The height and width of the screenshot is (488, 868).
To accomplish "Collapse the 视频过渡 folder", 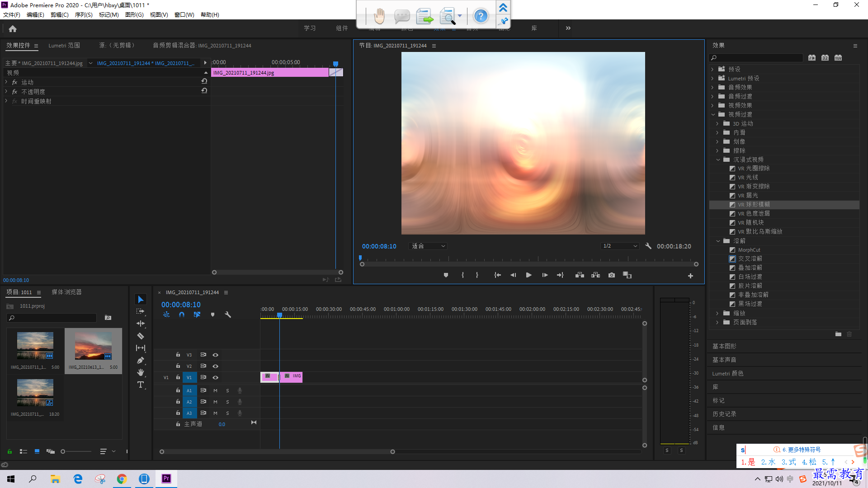I will [713, 114].
